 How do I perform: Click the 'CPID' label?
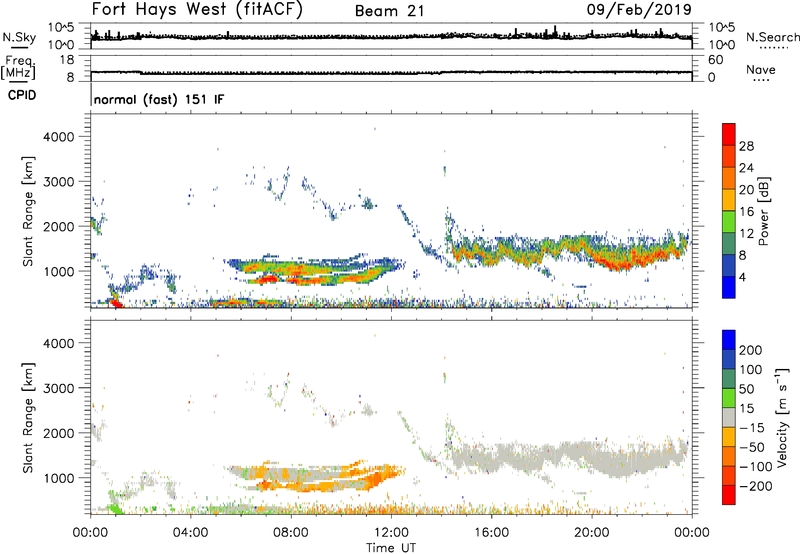tap(22, 95)
